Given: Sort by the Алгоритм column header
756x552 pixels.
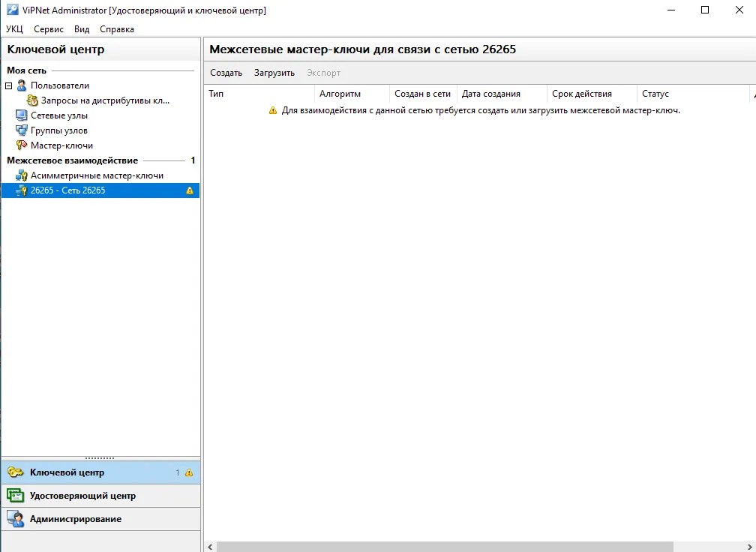Looking at the screenshot, I should (352, 94).
